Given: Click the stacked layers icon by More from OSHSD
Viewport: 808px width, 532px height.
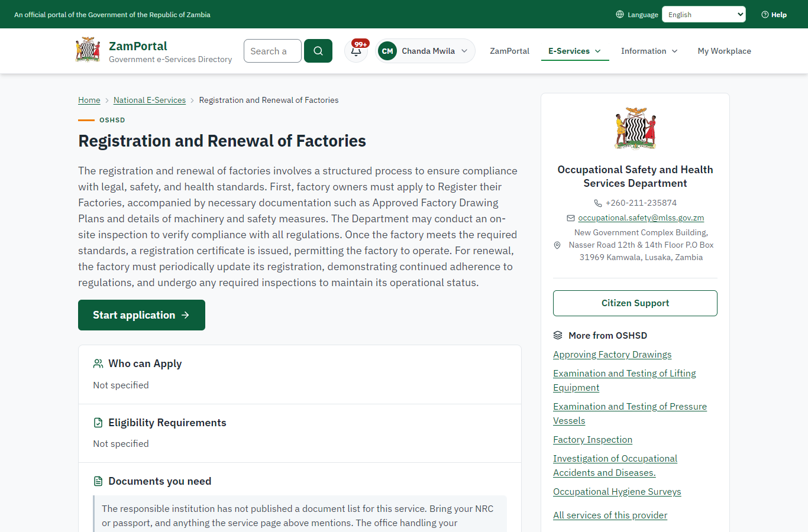Looking at the screenshot, I should (558, 335).
